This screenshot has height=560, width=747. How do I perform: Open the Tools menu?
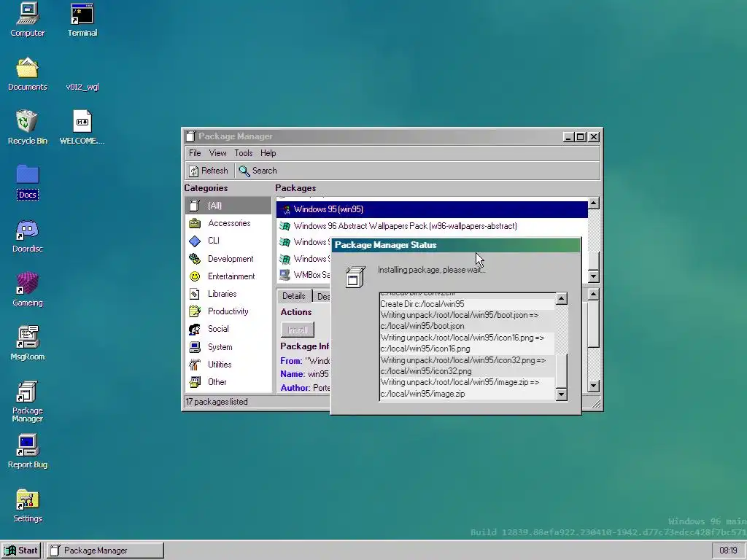click(x=243, y=153)
